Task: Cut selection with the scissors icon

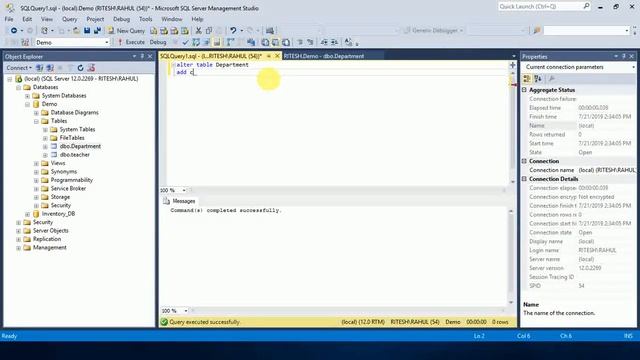Action: click(x=198, y=31)
